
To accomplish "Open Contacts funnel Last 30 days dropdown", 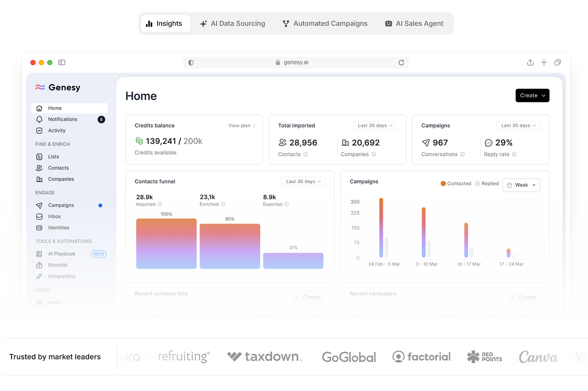I will click(303, 181).
